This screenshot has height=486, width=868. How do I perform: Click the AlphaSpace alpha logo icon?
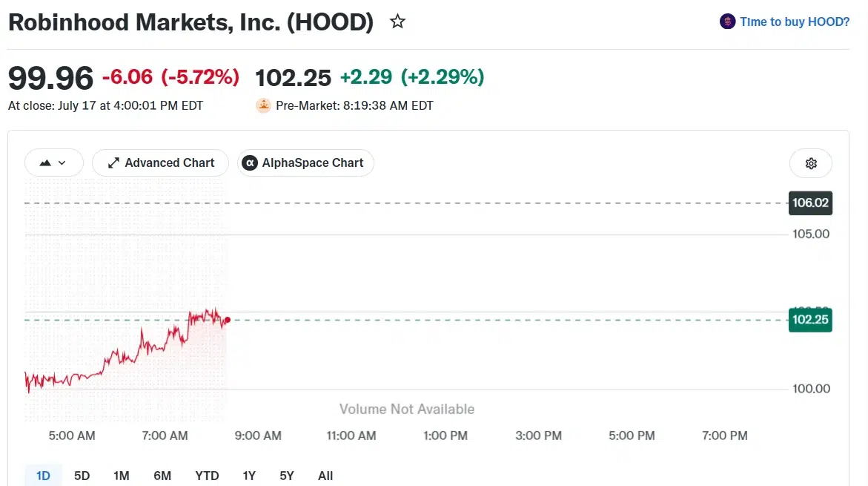[x=250, y=163]
